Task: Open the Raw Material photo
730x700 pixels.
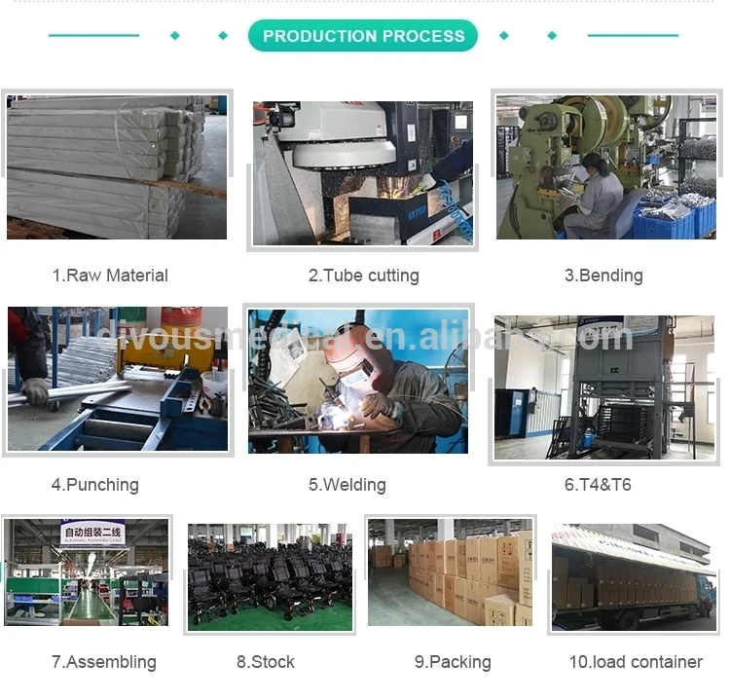Action: pos(117,167)
